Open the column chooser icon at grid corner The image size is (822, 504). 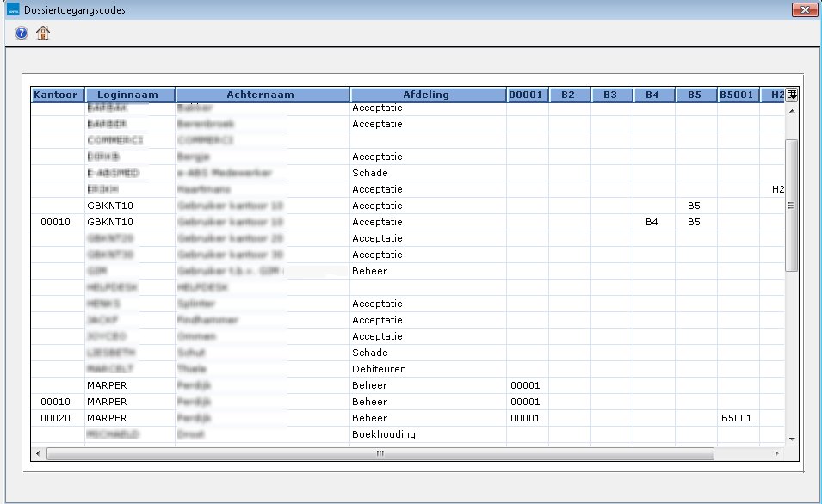click(x=792, y=95)
